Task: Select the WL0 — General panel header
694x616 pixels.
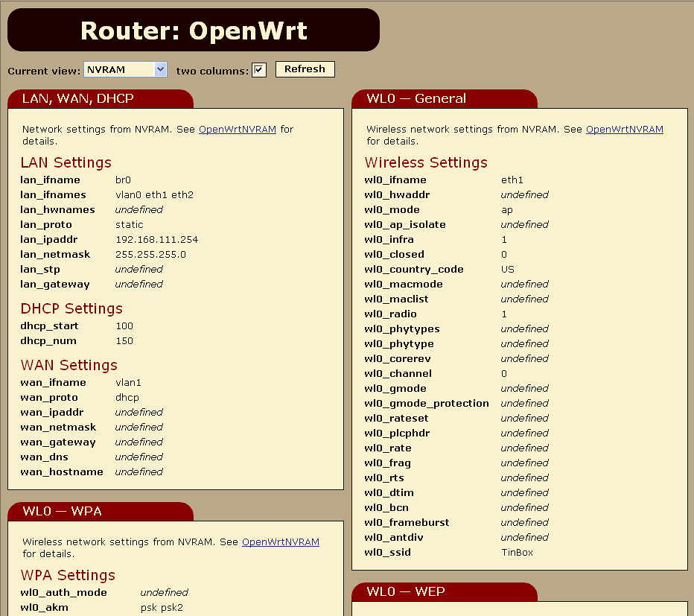Action: pyautogui.click(x=445, y=99)
